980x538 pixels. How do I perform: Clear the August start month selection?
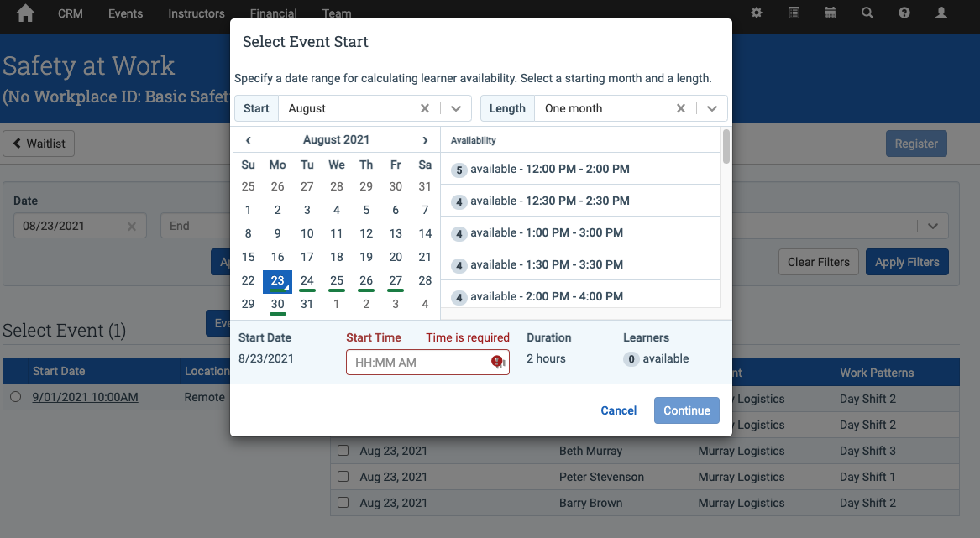pyautogui.click(x=425, y=108)
